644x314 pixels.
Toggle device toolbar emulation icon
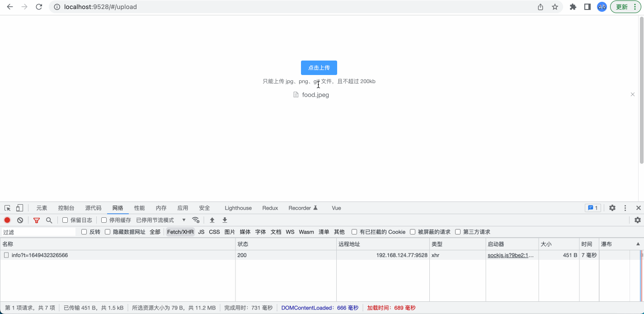pyautogui.click(x=19, y=208)
